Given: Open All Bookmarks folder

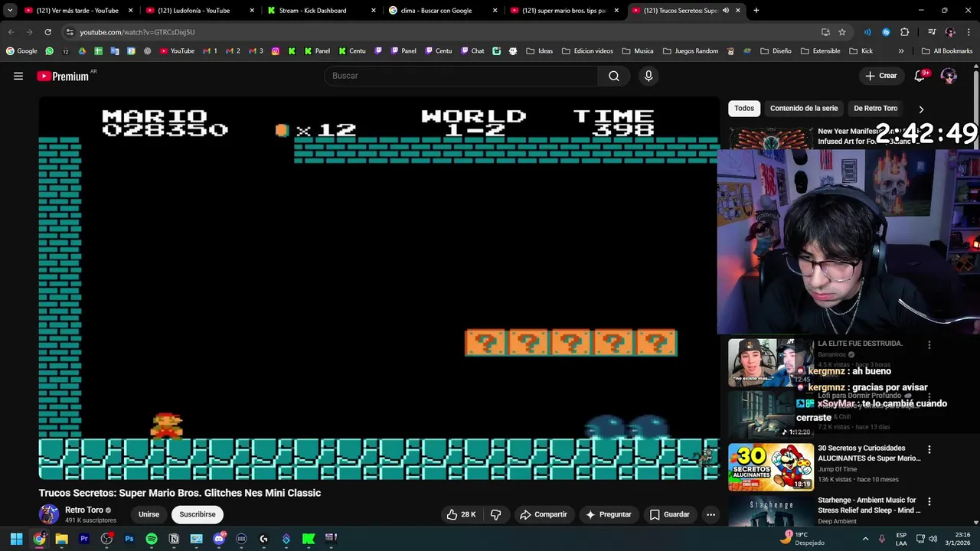Looking at the screenshot, I should click(x=947, y=51).
